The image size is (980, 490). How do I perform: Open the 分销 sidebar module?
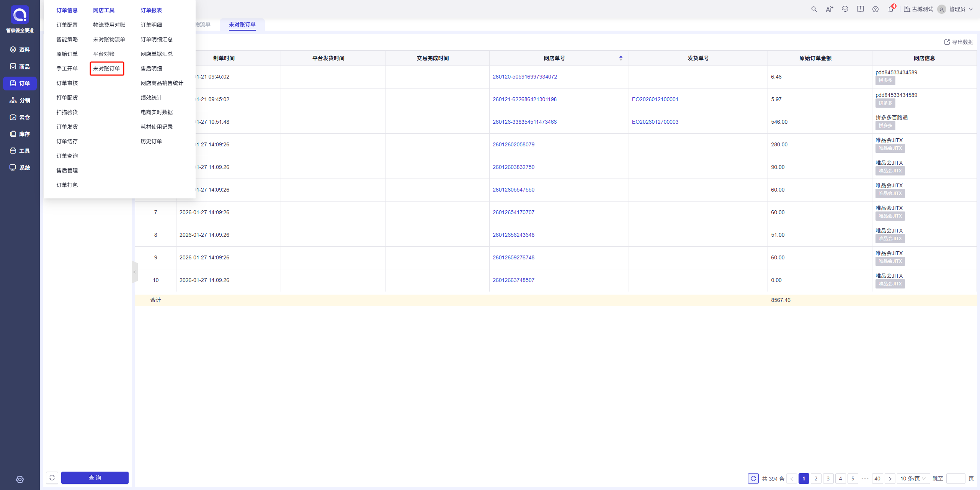click(20, 100)
